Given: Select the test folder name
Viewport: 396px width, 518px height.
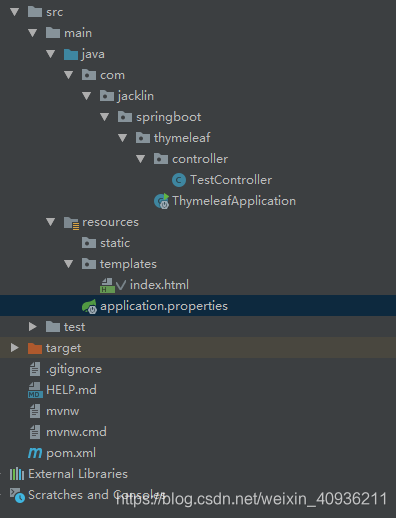Looking at the screenshot, I should click(74, 327).
